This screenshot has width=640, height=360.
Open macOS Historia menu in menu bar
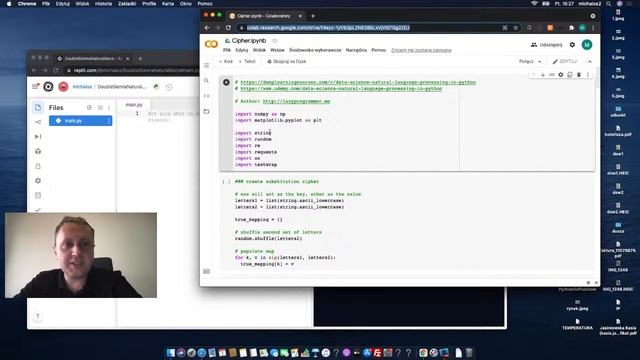coord(103,4)
